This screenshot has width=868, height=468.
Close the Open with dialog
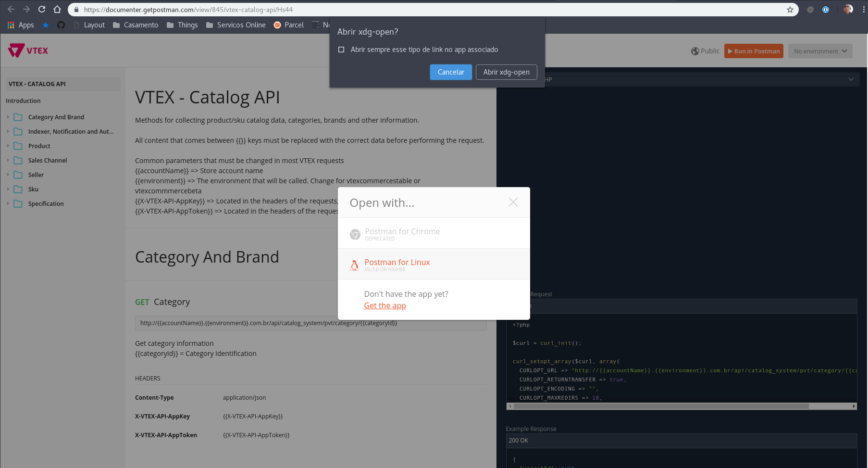pyautogui.click(x=513, y=202)
